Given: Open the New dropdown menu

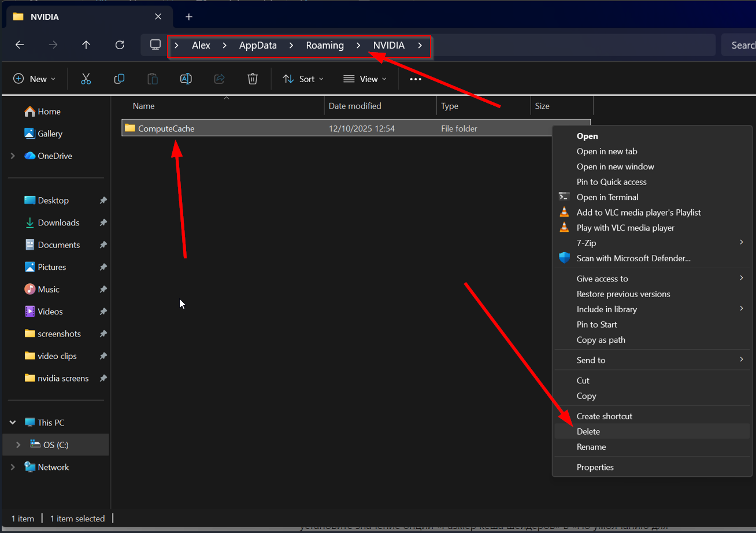Looking at the screenshot, I should click(x=35, y=79).
